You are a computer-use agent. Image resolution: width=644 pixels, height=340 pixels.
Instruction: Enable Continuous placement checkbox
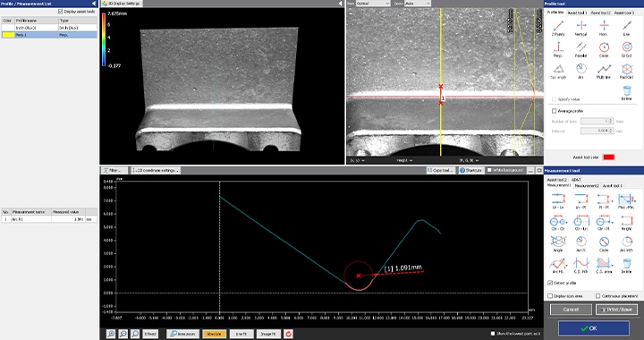pos(598,295)
